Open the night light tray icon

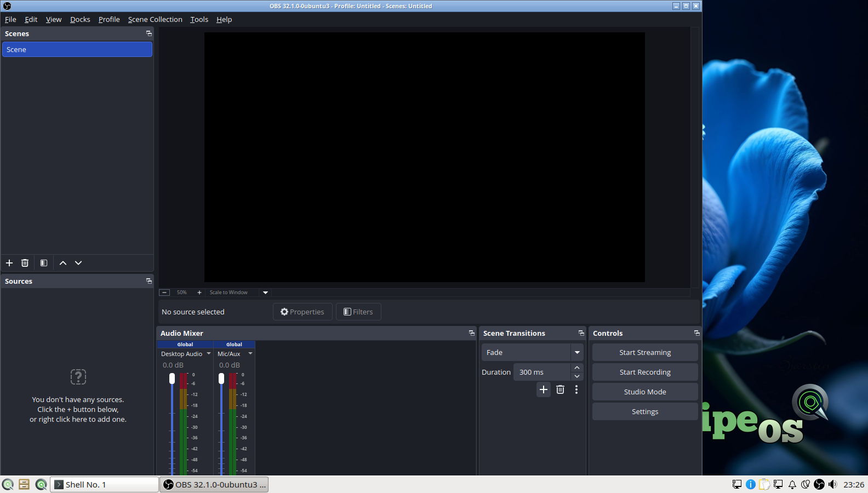(806, 484)
